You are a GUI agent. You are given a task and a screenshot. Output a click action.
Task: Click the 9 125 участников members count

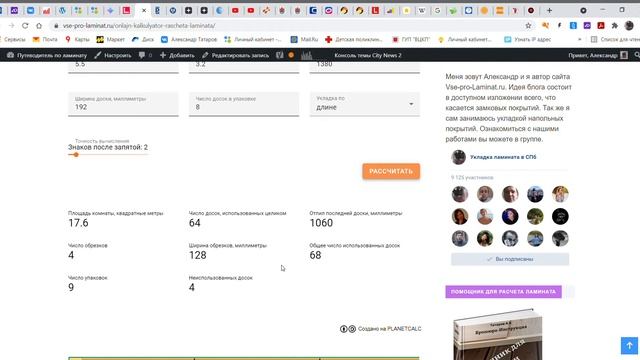click(x=472, y=178)
